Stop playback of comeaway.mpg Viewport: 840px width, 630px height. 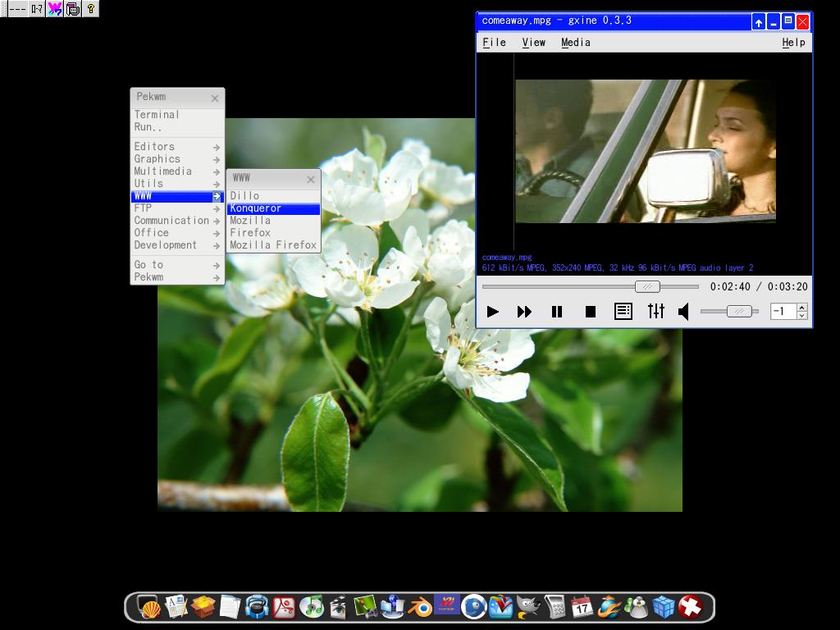pyautogui.click(x=588, y=311)
